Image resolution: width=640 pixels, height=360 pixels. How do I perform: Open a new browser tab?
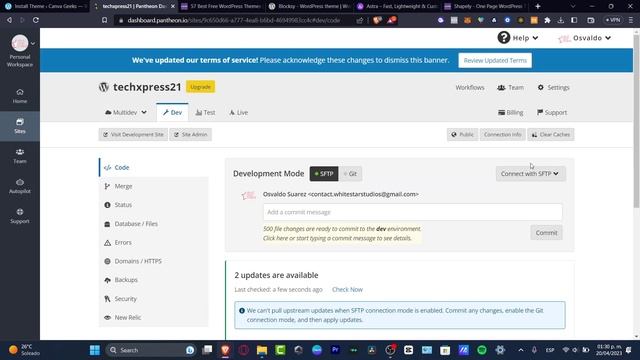pos(538,7)
